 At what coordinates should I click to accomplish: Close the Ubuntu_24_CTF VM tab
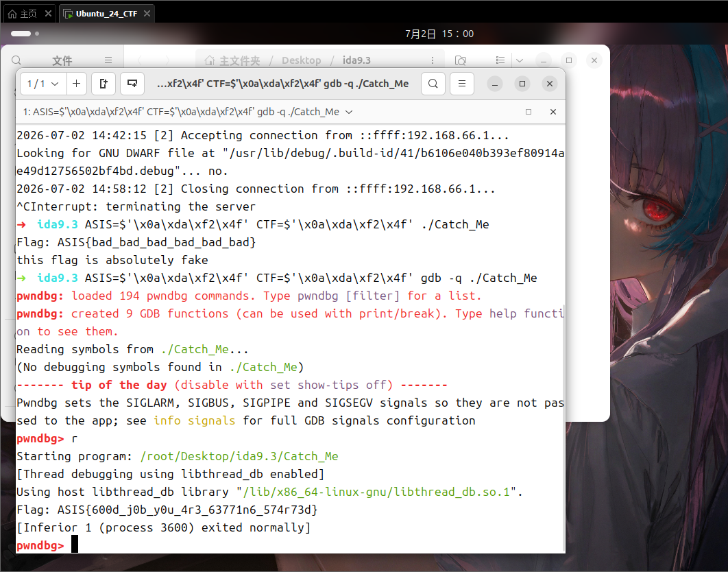pyautogui.click(x=147, y=14)
